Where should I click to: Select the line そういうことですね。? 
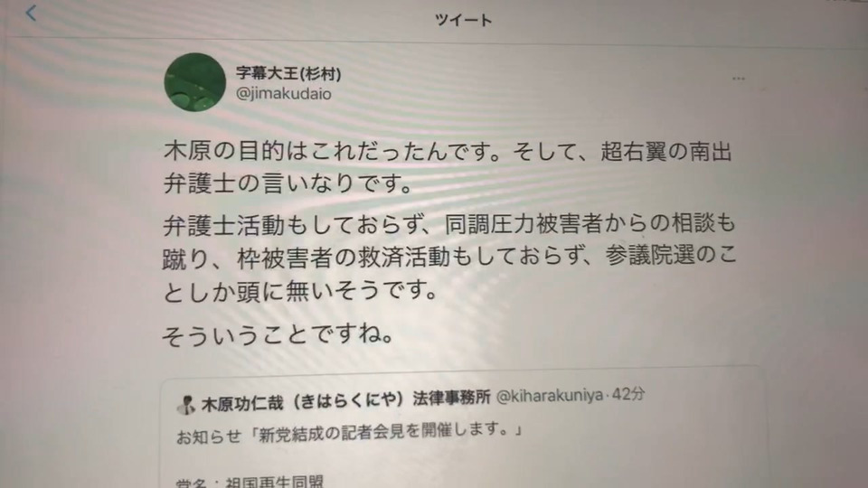click(278, 334)
